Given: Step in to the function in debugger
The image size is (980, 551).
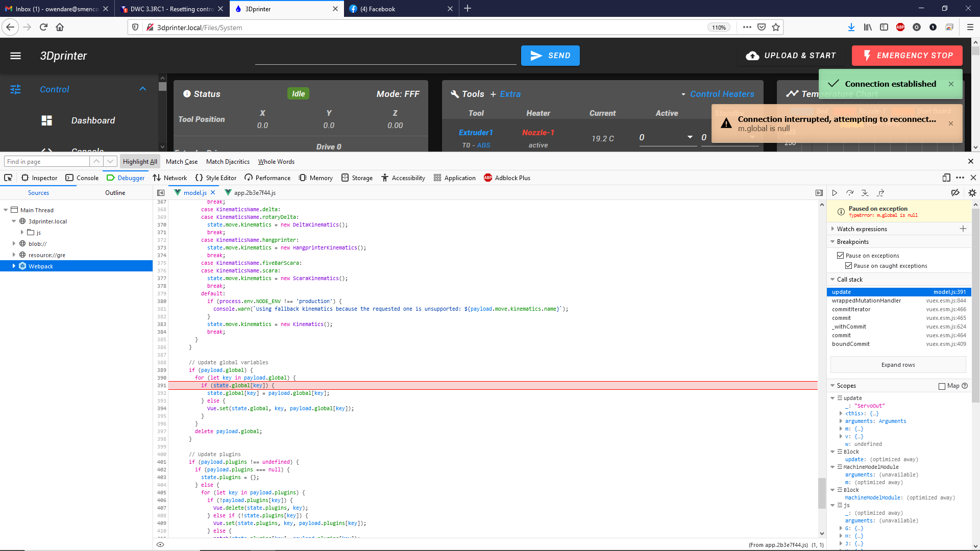Looking at the screenshot, I should pos(865,193).
